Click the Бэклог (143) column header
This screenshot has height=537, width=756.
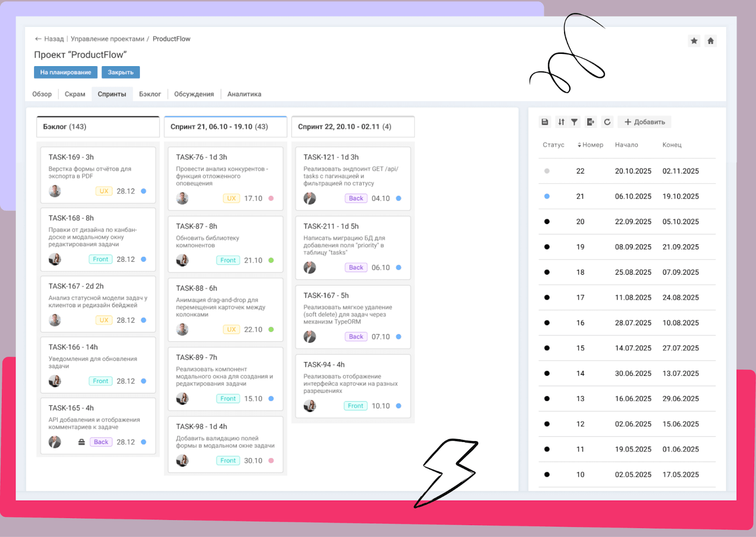click(98, 127)
